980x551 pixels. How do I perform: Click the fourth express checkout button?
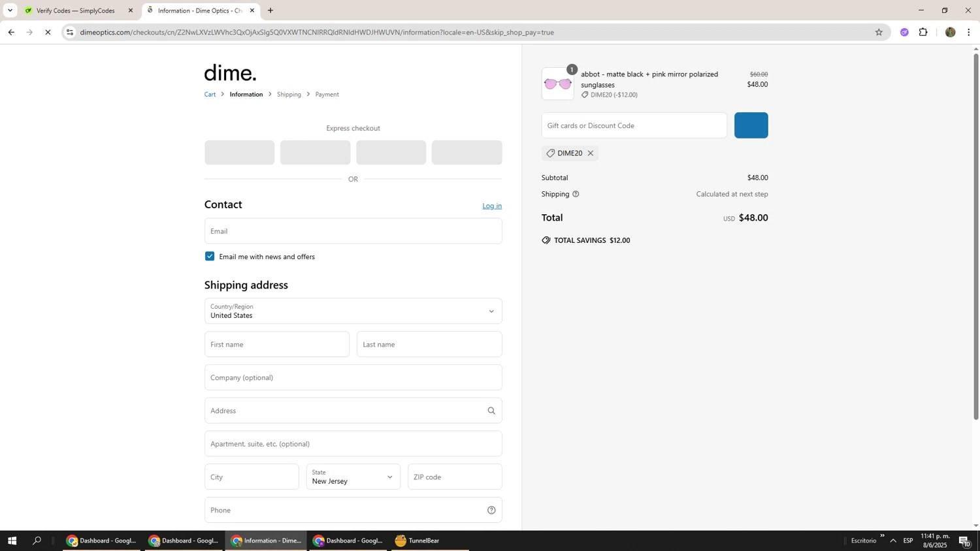(466, 153)
